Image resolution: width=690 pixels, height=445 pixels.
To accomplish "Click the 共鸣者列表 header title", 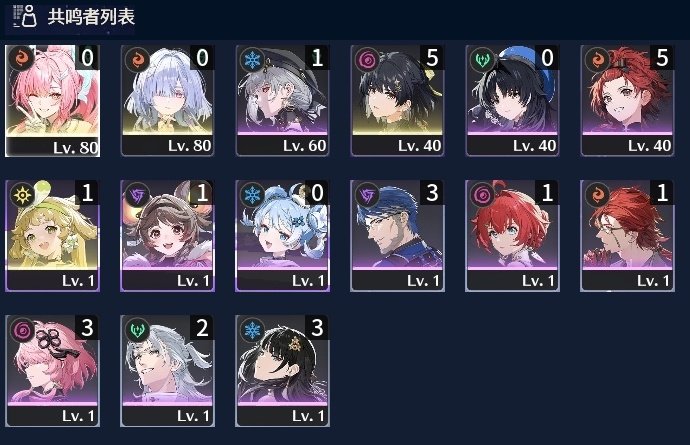I will [91, 17].
